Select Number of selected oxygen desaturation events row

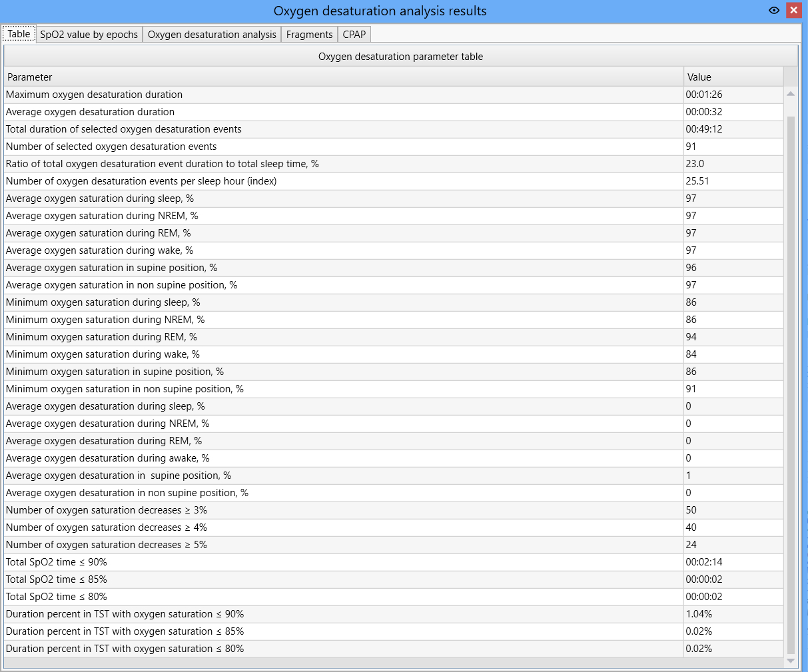[x=394, y=147]
